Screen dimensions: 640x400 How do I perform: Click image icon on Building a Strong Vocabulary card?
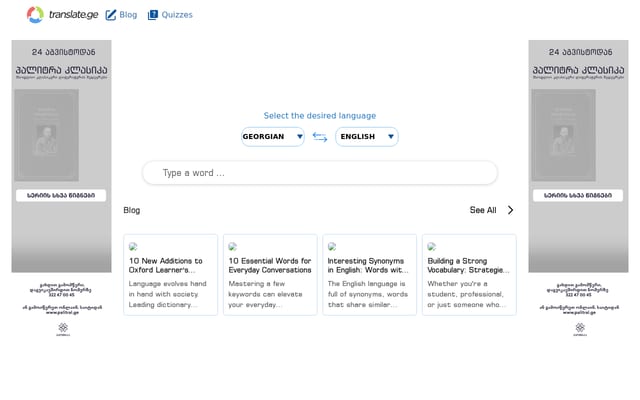click(432, 247)
